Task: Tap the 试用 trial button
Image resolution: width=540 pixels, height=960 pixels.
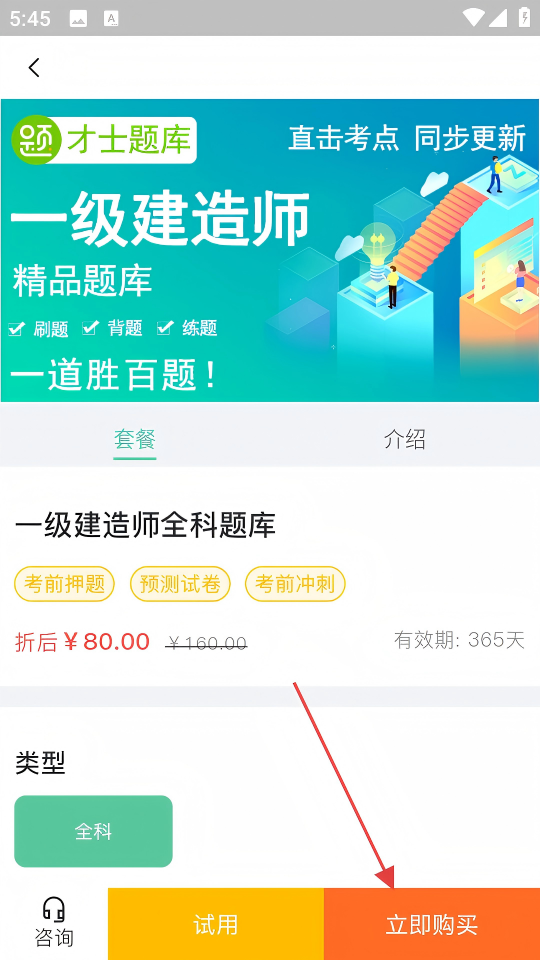Action: pos(216,924)
